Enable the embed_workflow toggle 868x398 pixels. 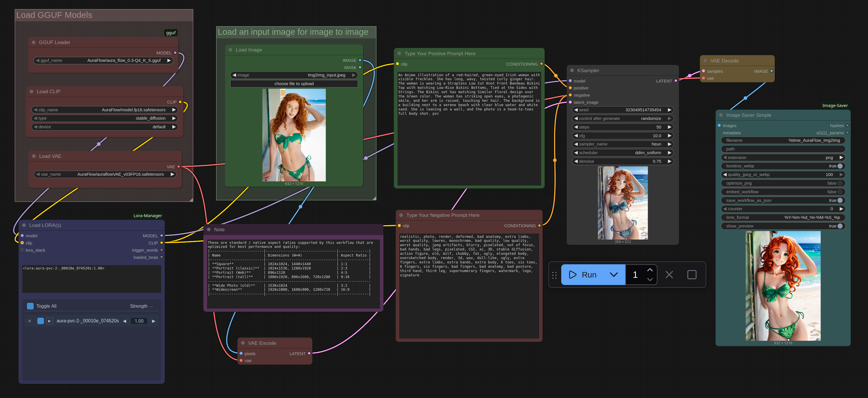coord(840,192)
